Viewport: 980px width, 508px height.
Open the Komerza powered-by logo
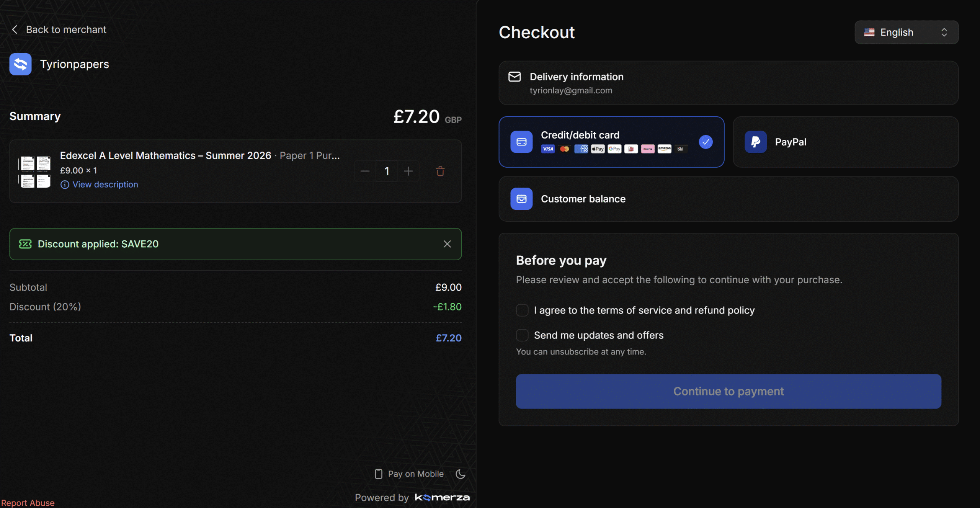(x=443, y=497)
